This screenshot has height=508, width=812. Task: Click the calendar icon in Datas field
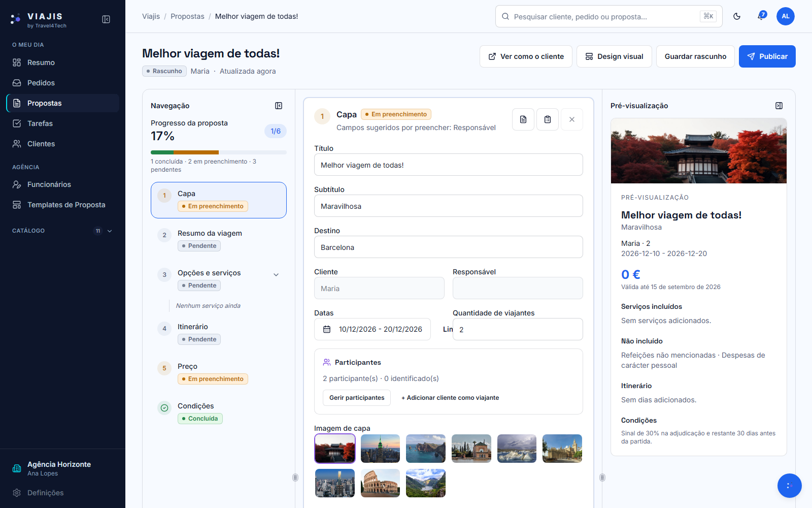[x=327, y=329]
